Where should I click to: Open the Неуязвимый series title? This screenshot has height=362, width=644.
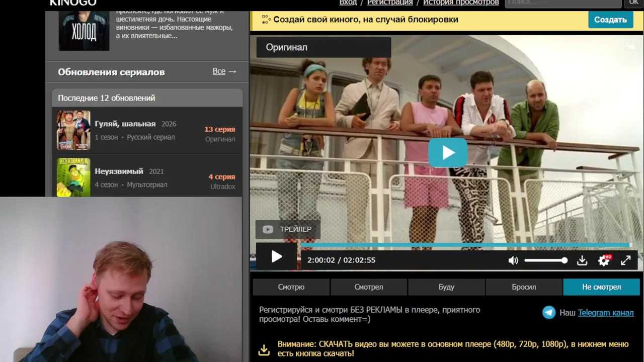click(x=119, y=171)
